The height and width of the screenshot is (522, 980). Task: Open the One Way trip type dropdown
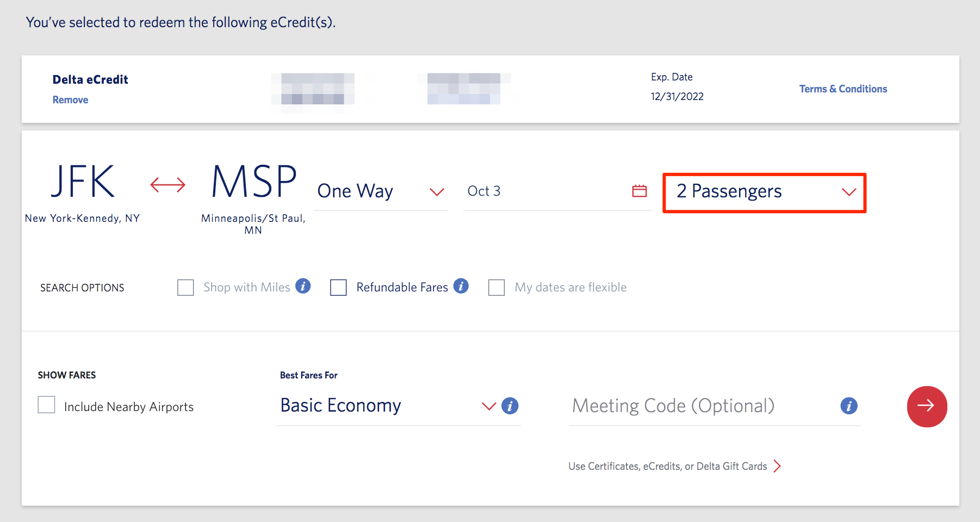(x=381, y=191)
